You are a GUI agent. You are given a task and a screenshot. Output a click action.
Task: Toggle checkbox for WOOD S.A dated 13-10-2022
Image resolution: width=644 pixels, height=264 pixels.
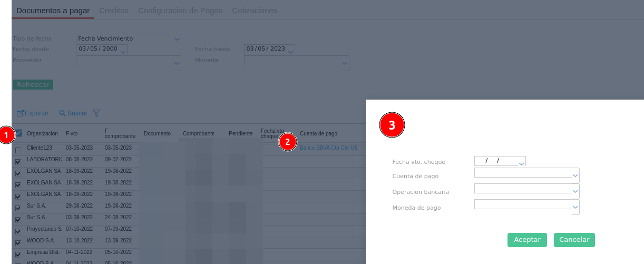tap(18, 243)
